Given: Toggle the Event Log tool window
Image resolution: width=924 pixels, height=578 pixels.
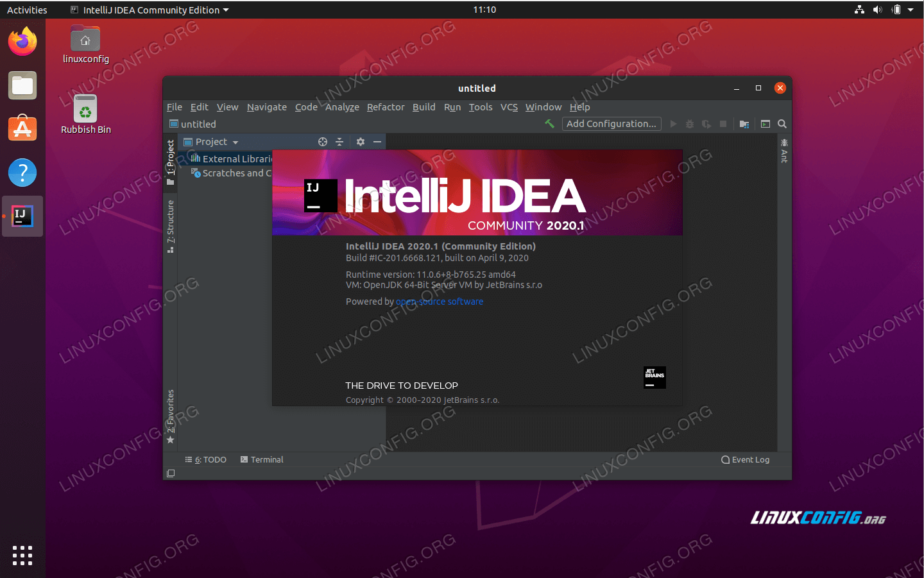Looking at the screenshot, I should [745, 460].
